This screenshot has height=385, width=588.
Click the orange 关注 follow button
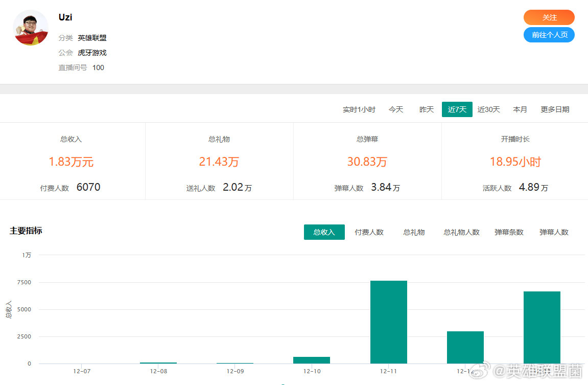click(x=549, y=17)
